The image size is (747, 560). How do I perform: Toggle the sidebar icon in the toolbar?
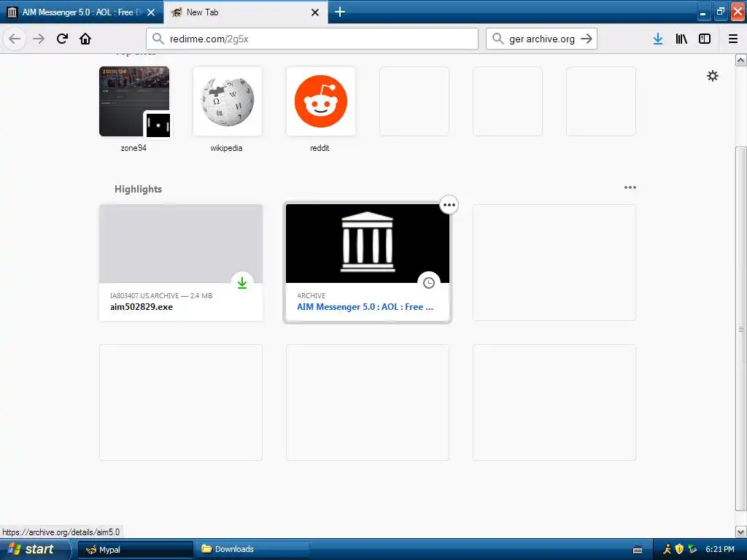705,39
